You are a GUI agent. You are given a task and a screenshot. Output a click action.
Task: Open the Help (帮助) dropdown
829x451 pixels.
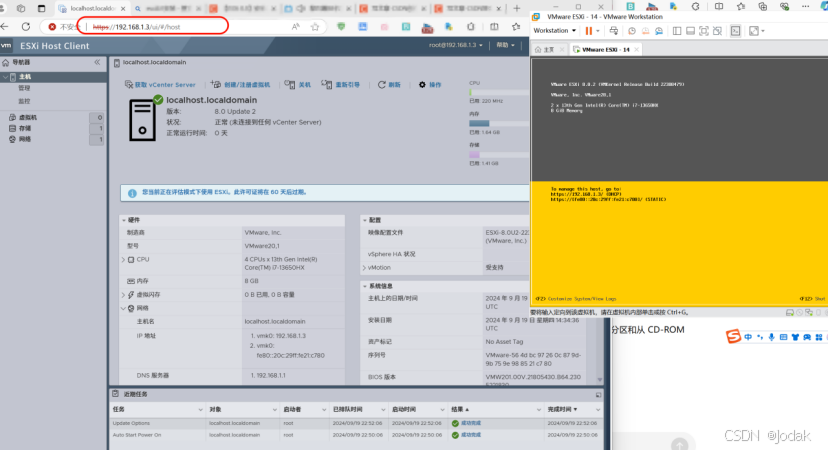click(x=505, y=45)
